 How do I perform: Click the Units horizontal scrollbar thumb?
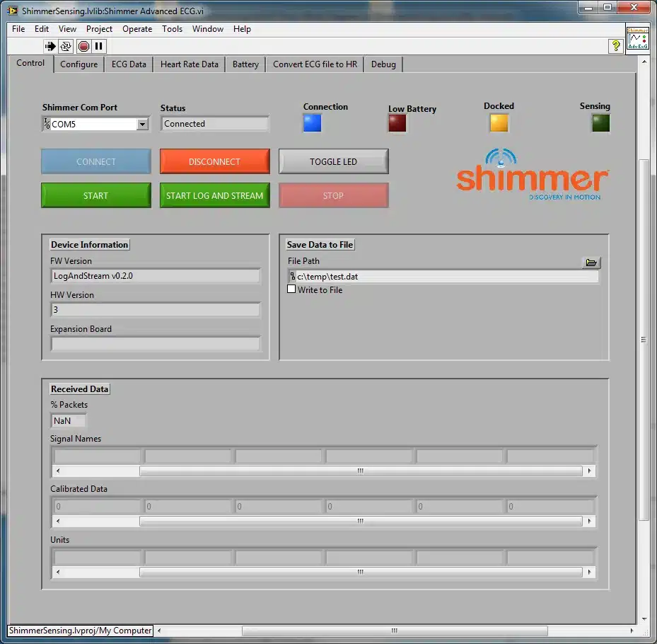(x=361, y=572)
